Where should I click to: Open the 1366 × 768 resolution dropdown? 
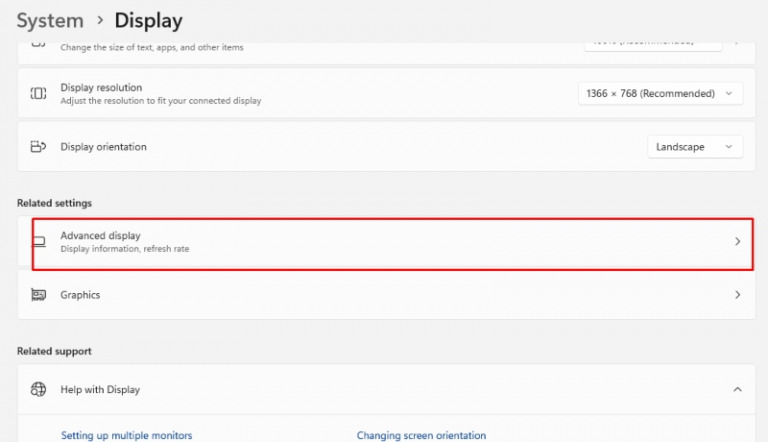pyautogui.click(x=660, y=93)
